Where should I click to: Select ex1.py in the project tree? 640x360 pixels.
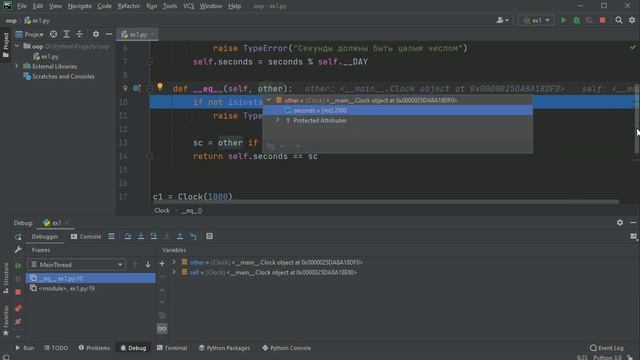pos(46,56)
